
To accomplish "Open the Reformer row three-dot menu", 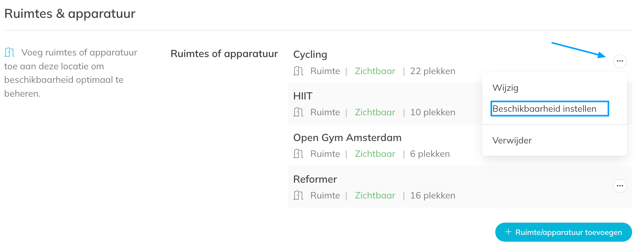I will pyautogui.click(x=619, y=186).
